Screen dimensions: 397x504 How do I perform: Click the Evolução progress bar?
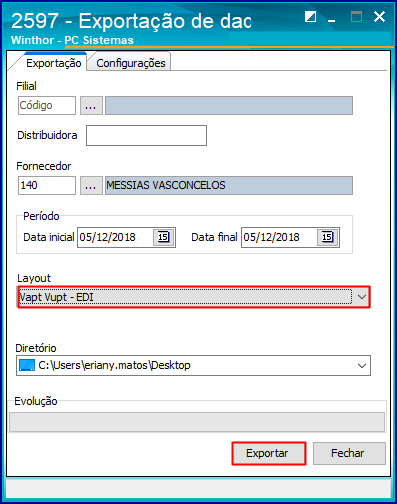point(197,422)
